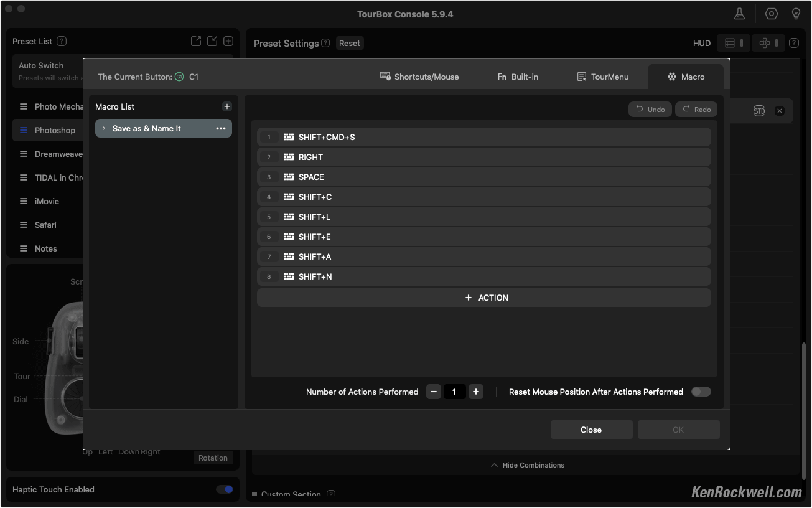Toggle Reset Mouse Position After Actions Performed
The height and width of the screenshot is (508, 812).
click(701, 392)
